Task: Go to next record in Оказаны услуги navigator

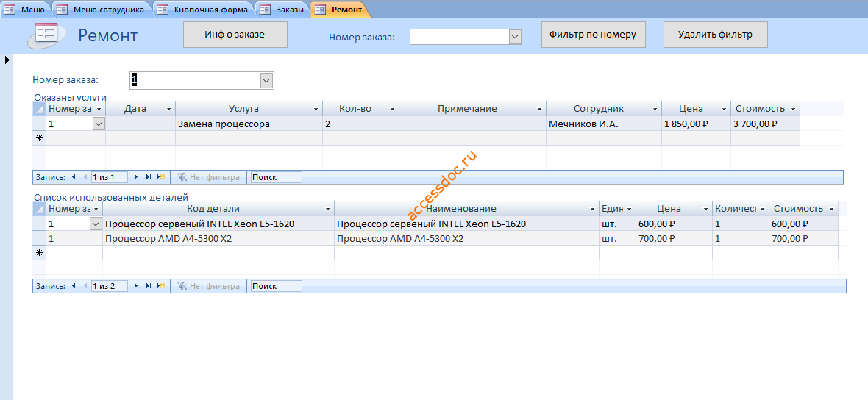Action: [x=136, y=177]
